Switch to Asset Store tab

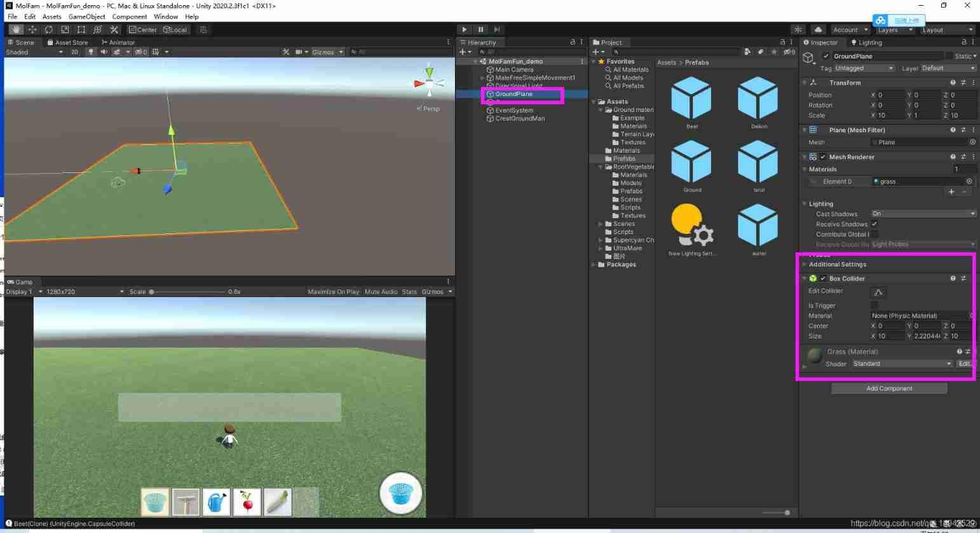pos(67,42)
